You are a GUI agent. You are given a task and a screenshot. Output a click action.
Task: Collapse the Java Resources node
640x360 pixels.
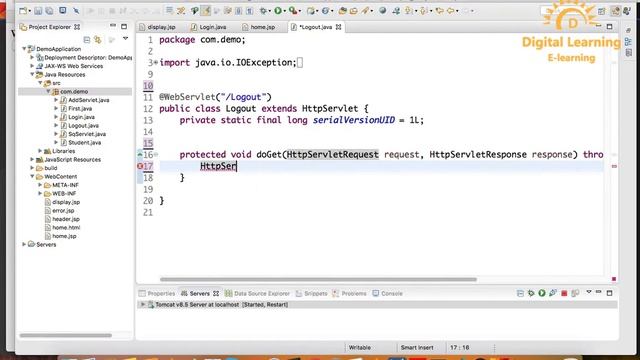tap(32, 75)
